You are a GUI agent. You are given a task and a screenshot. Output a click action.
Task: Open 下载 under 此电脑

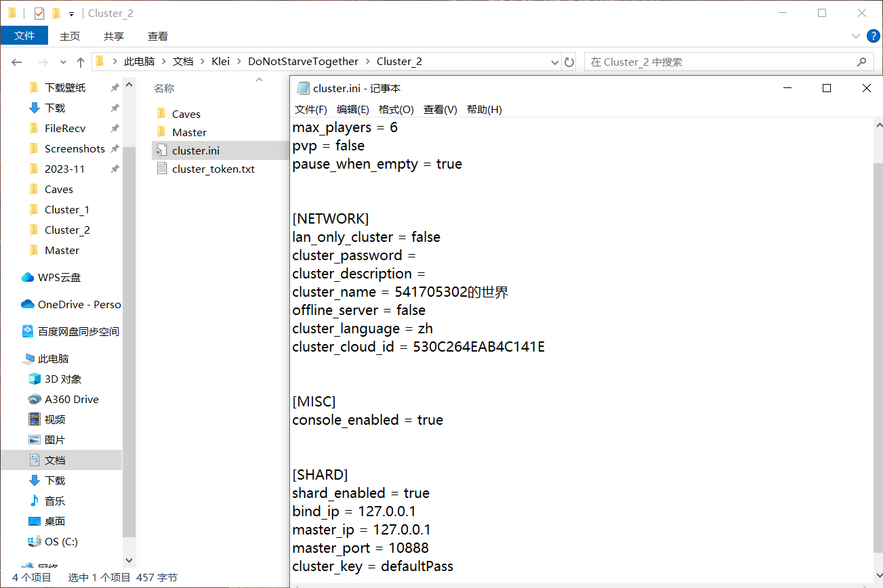(55, 480)
